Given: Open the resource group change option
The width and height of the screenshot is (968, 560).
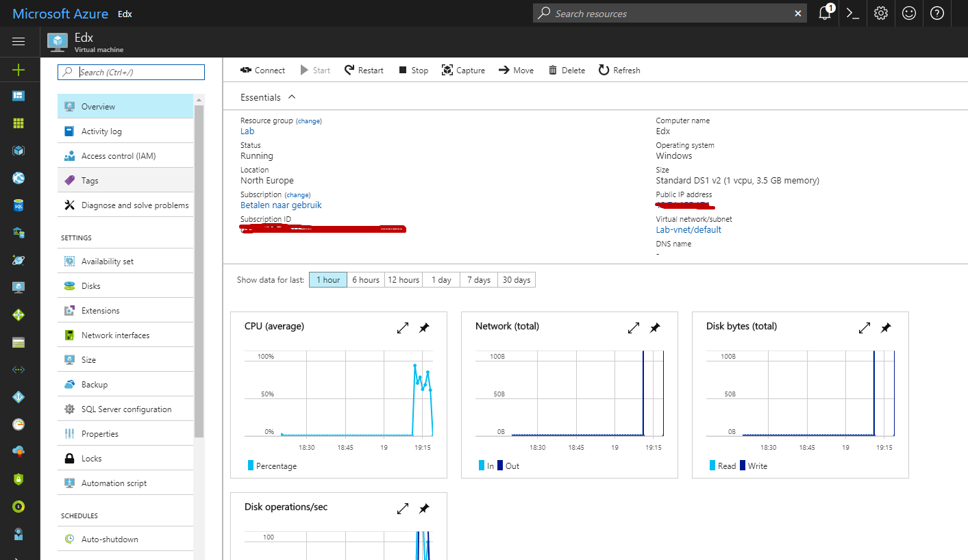Looking at the screenshot, I should coord(309,120).
